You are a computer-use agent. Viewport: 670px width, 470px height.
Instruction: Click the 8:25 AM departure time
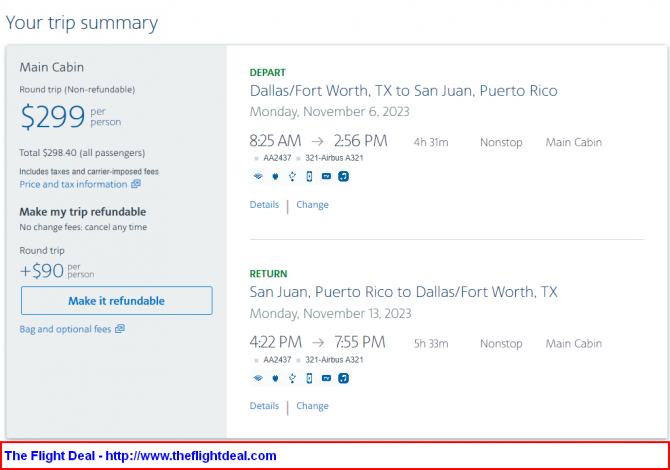coord(275,141)
